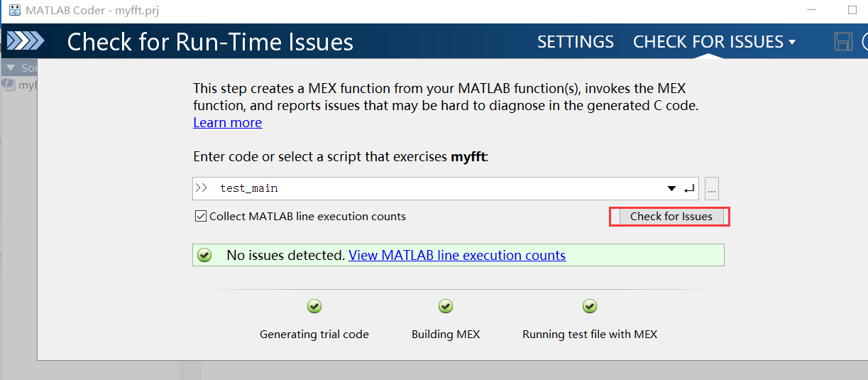Click the save project floppy disk icon
Viewport: 868px width, 380px height.
(843, 42)
